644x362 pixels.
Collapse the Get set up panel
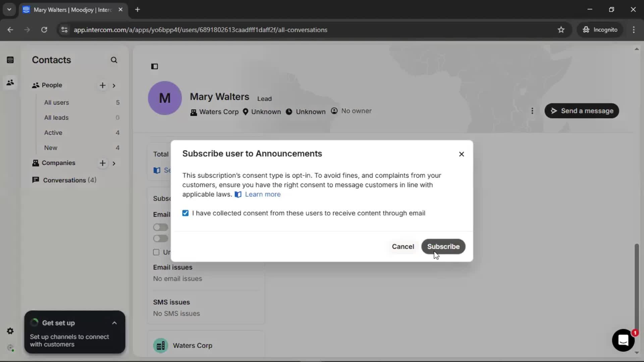[x=114, y=323]
